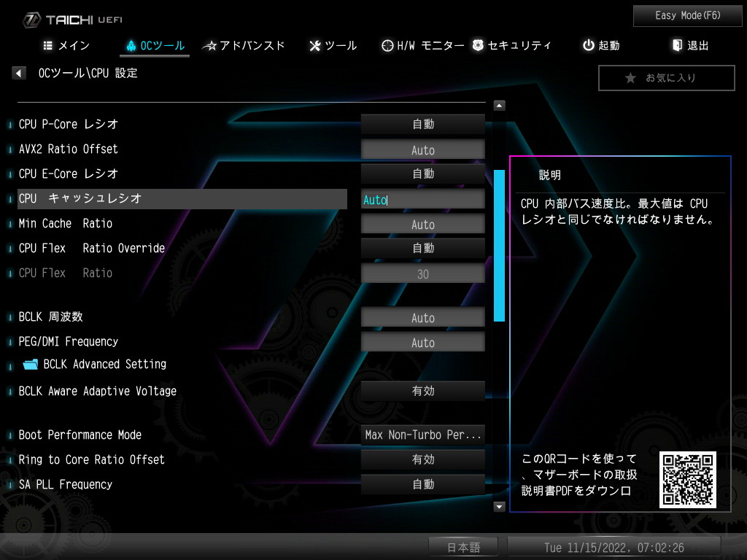Click the BCLK 周波数 value field

pyautogui.click(x=422, y=317)
